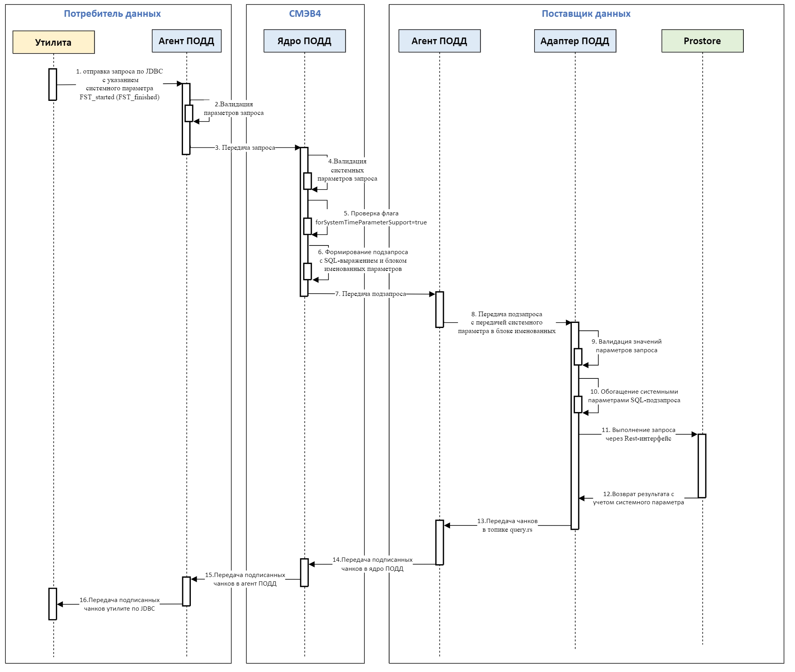Click Агент ПОДД box under Потребитель данных
This screenshot has height=672, width=795.
[186, 41]
